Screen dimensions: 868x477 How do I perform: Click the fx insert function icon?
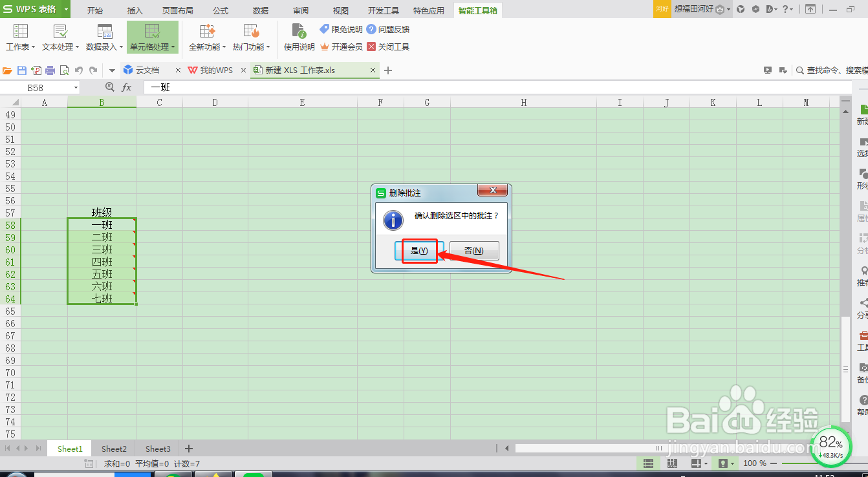click(x=126, y=87)
